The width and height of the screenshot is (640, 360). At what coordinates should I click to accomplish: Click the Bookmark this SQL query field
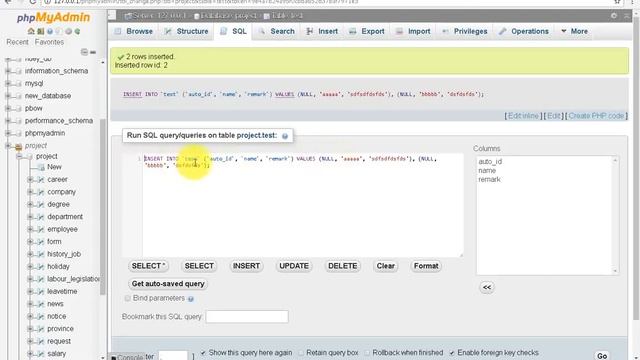(247, 316)
